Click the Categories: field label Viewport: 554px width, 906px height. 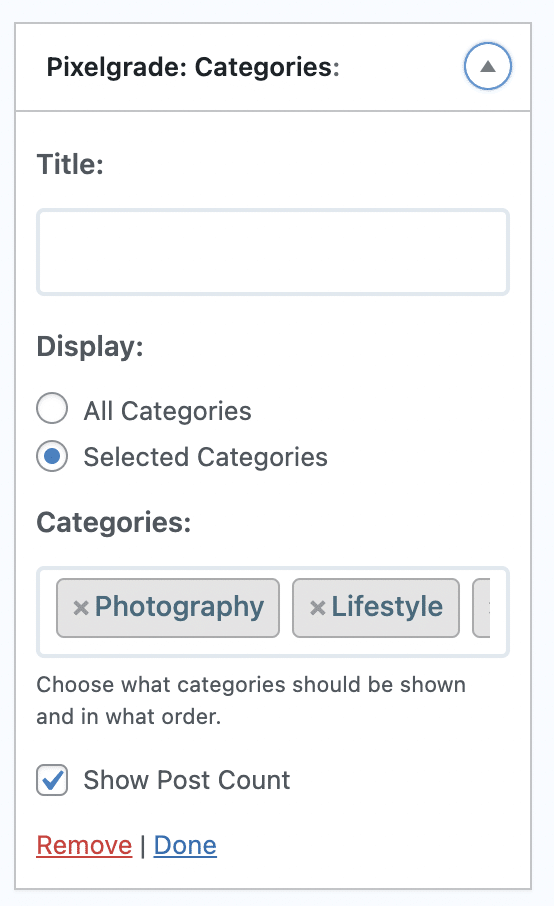(x=114, y=522)
